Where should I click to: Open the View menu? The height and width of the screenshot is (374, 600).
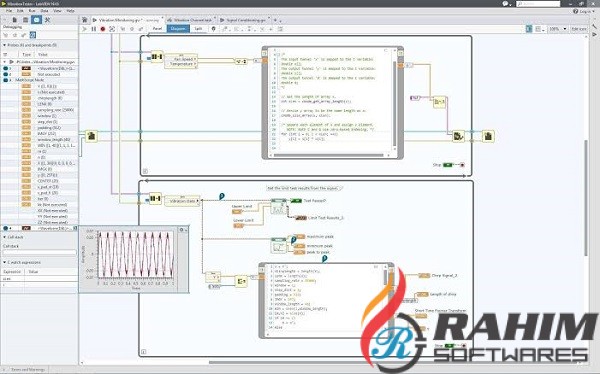coord(57,11)
